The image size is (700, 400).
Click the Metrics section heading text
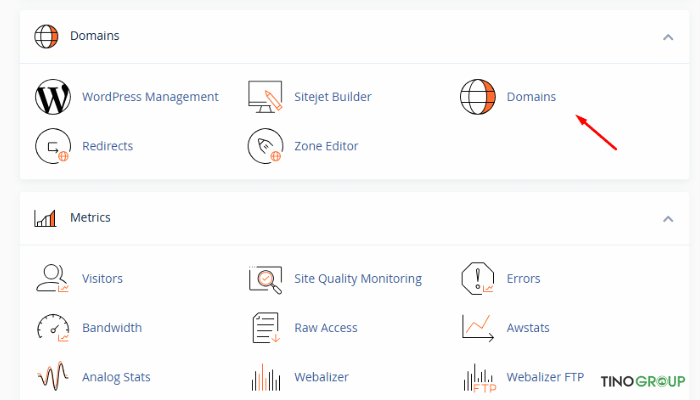click(x=90, y=217)
